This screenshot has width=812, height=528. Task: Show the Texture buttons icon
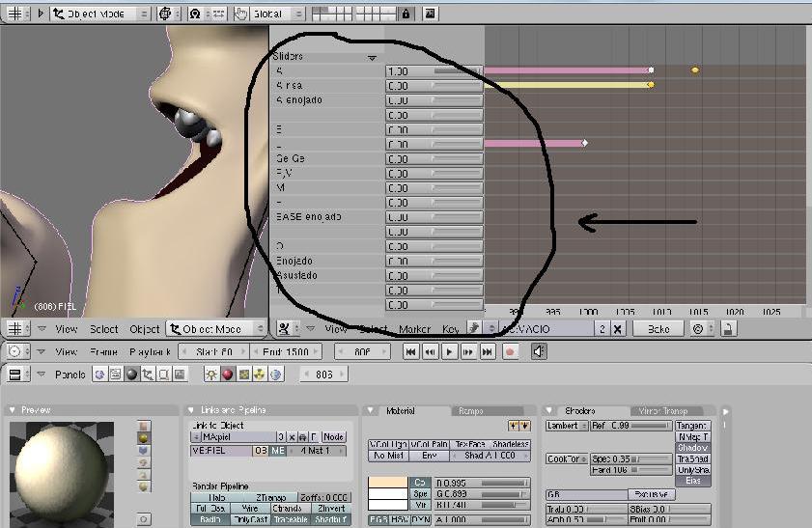[243, 375]
